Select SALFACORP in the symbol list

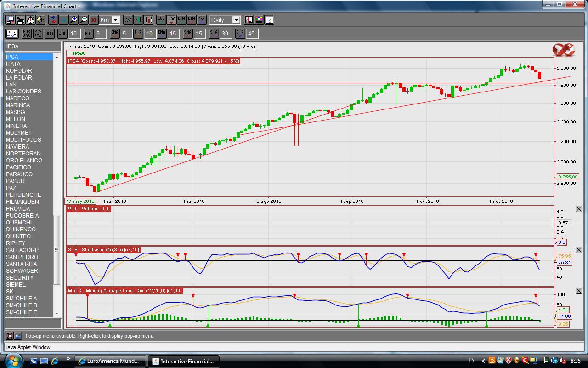(x=29, y=250)
